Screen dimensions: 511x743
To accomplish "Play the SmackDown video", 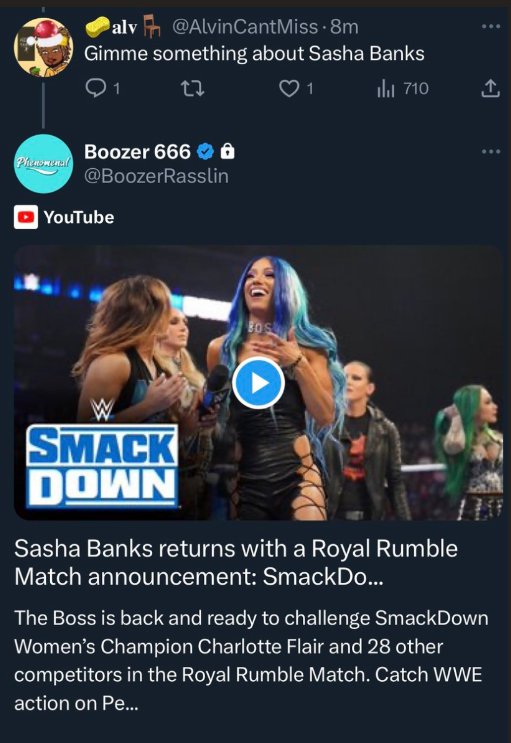I will pos(258,383).
